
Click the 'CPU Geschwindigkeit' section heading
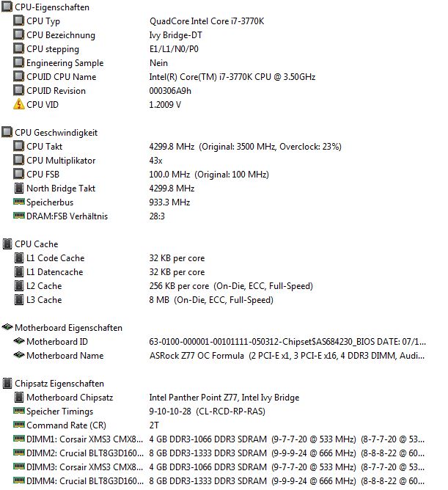pyautogui.click(x=56, y=133)
